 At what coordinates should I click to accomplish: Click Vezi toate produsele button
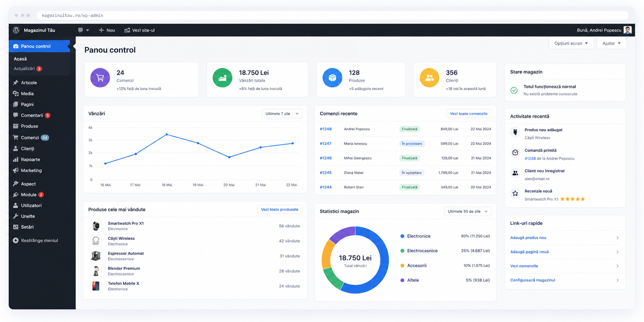point(280,209)
